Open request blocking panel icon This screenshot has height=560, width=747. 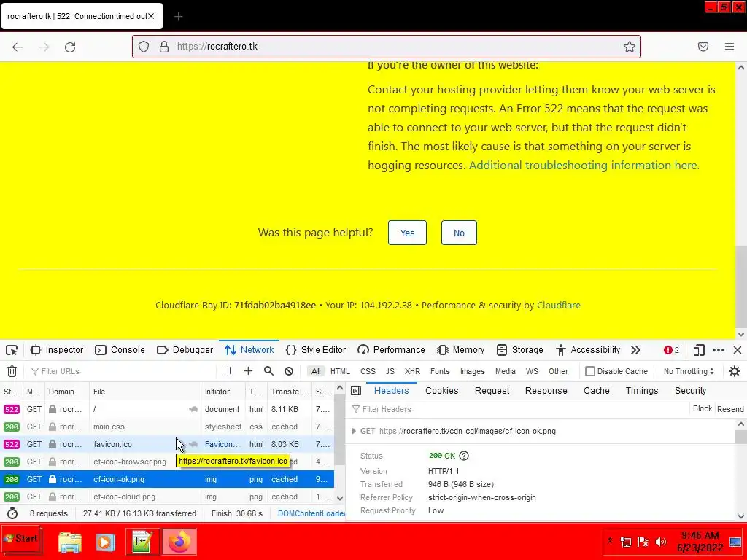[x=289, y=371]
